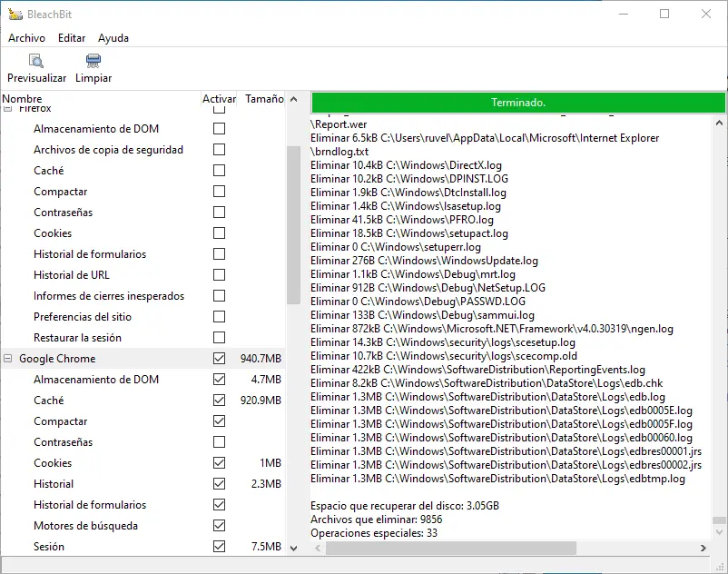This screenshot has height=574, width=728.
Task: Tick the Firefox Contraseñas checkbox
Action: (x=219, y=213)
